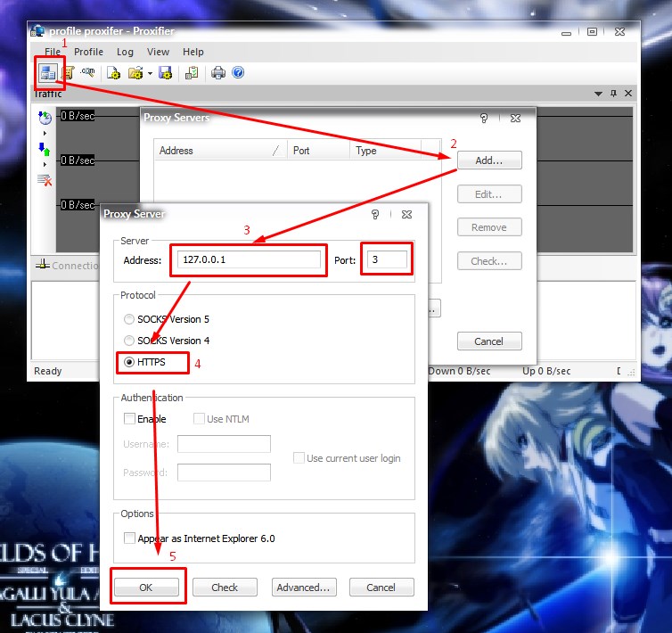
Task: Open the Log menu
Action: coord(125,52)
